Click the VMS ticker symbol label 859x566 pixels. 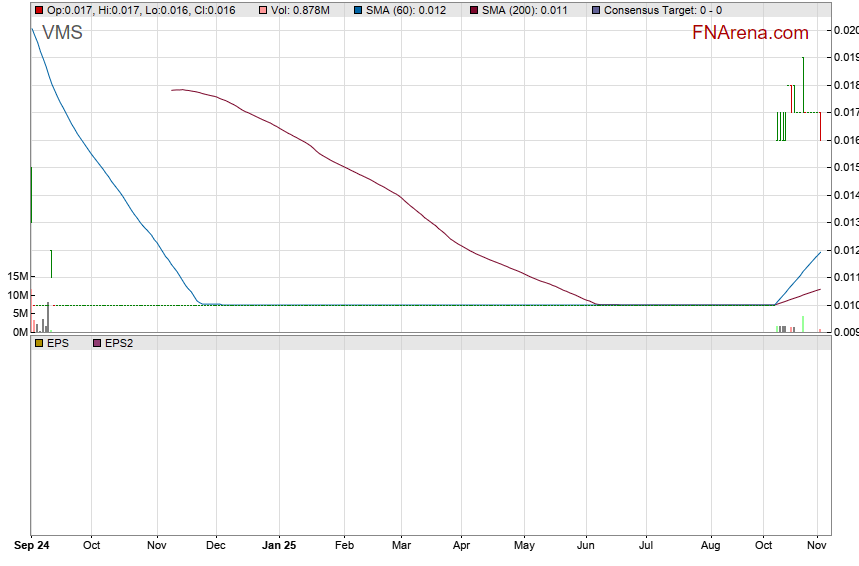coord(62,33)
